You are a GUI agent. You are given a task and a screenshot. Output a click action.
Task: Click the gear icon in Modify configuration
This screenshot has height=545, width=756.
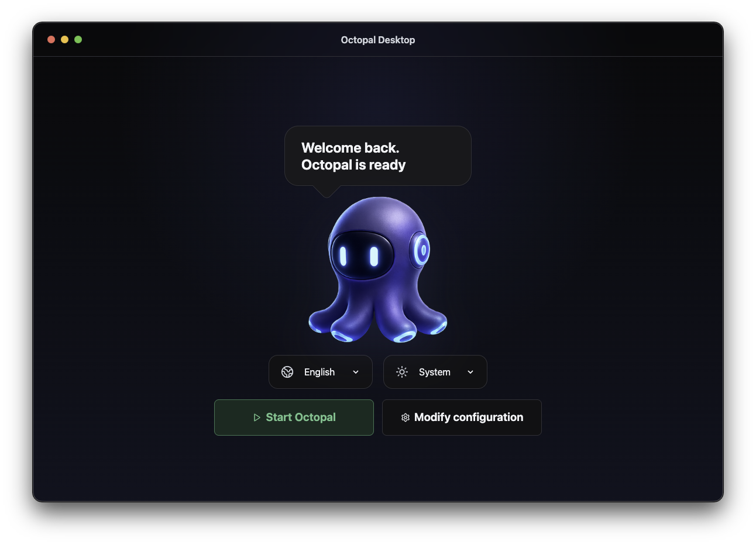[405, 418]
